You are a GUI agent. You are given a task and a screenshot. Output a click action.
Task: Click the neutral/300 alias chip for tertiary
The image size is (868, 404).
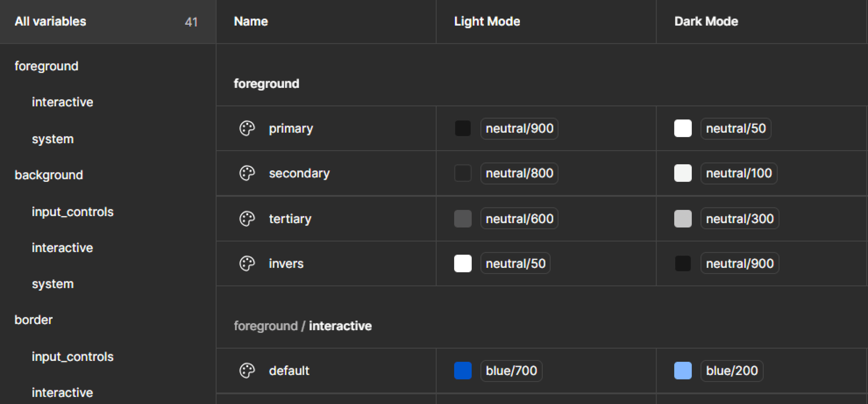(740, 219)
